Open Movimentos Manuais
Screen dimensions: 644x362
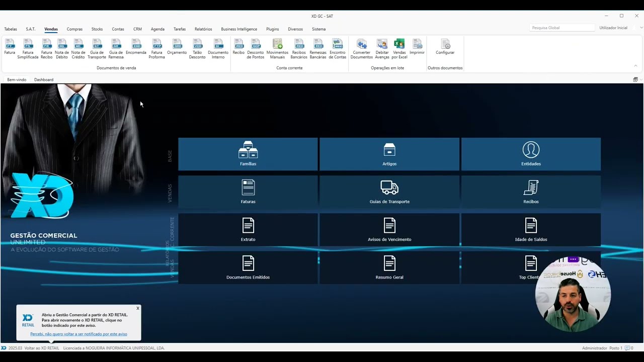[x=277, y=49]
